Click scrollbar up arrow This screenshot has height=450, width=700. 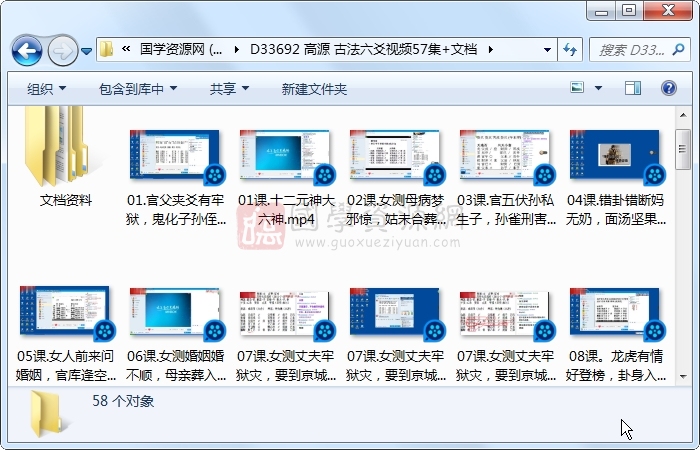[683, 115]
